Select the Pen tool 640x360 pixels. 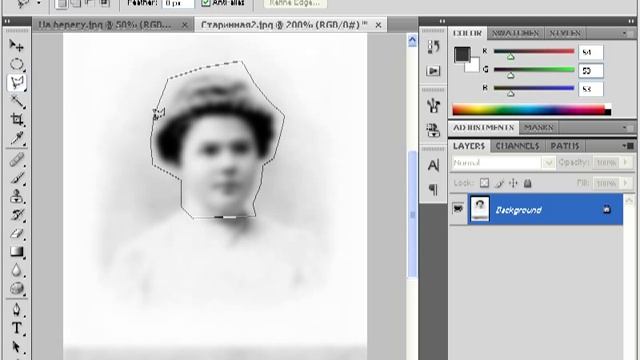[16, 309]
